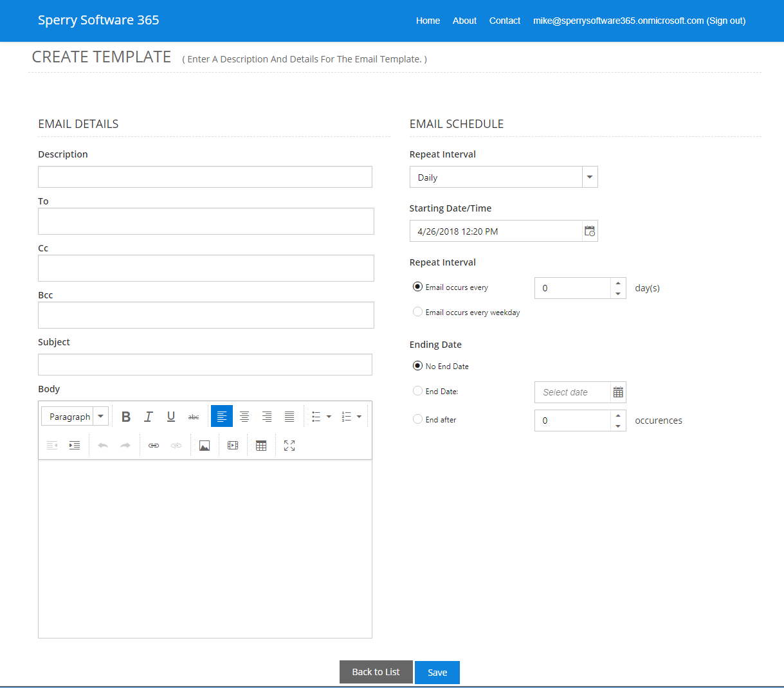Switch body editor to full screen
This screenshot has height=688, width=784.
click(289, 446)
